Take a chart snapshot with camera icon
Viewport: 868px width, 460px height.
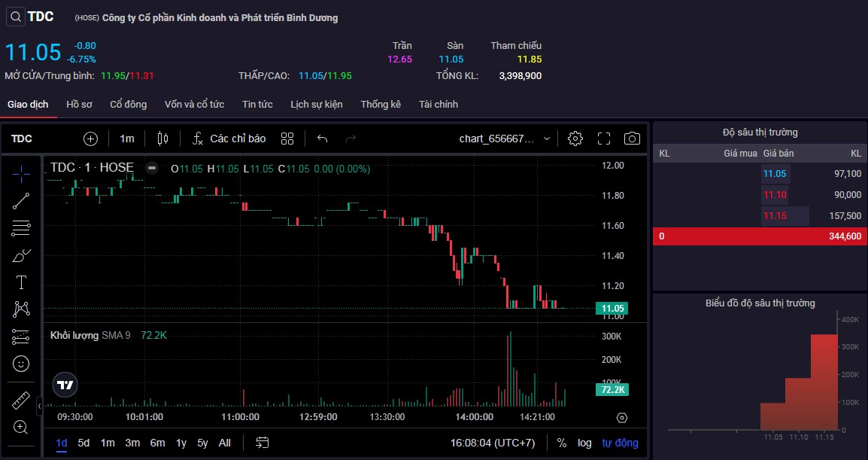point(632,139)
